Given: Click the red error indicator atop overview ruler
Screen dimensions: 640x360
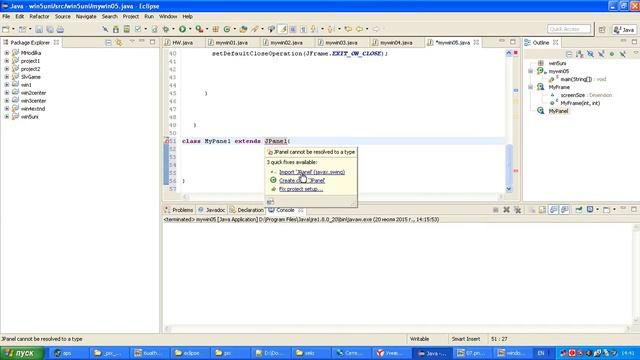Looking at the screenshot, I should pos(516,53).
